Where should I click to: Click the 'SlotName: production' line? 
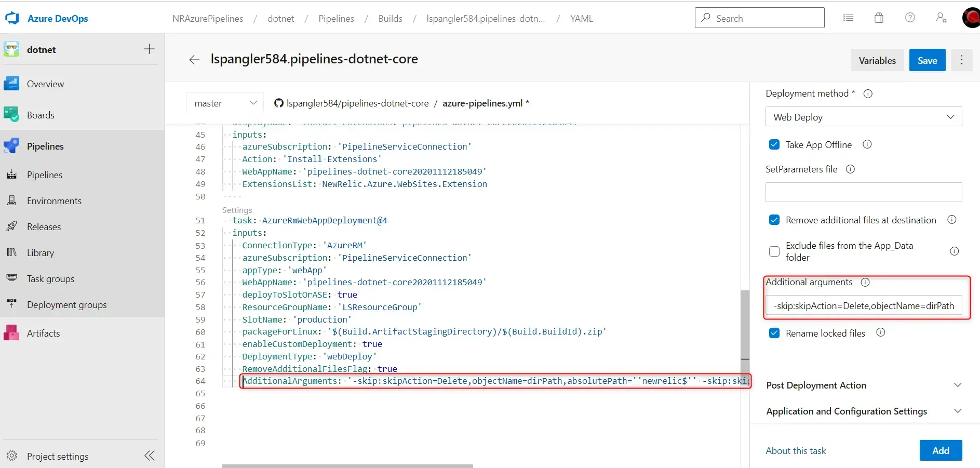[297, 319]
